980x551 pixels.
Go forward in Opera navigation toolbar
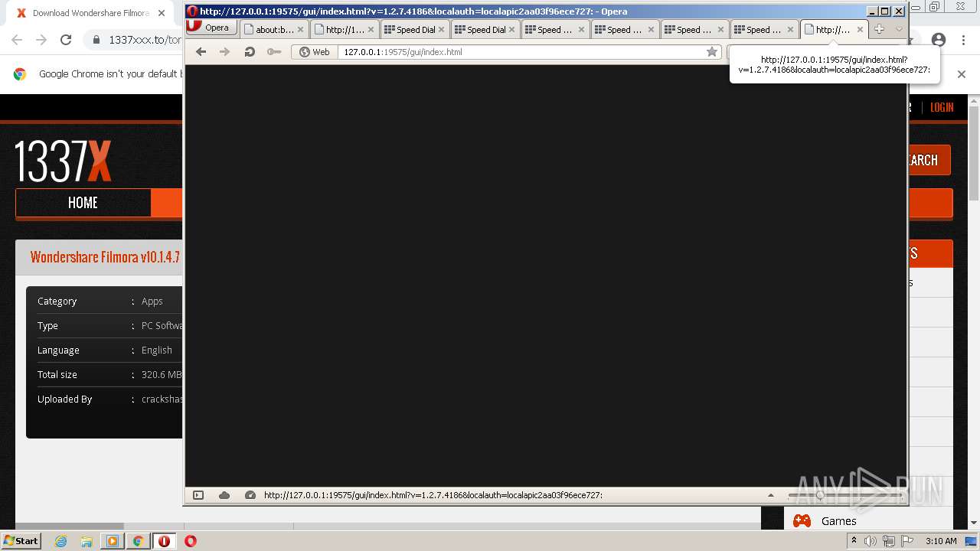(224, 52)
